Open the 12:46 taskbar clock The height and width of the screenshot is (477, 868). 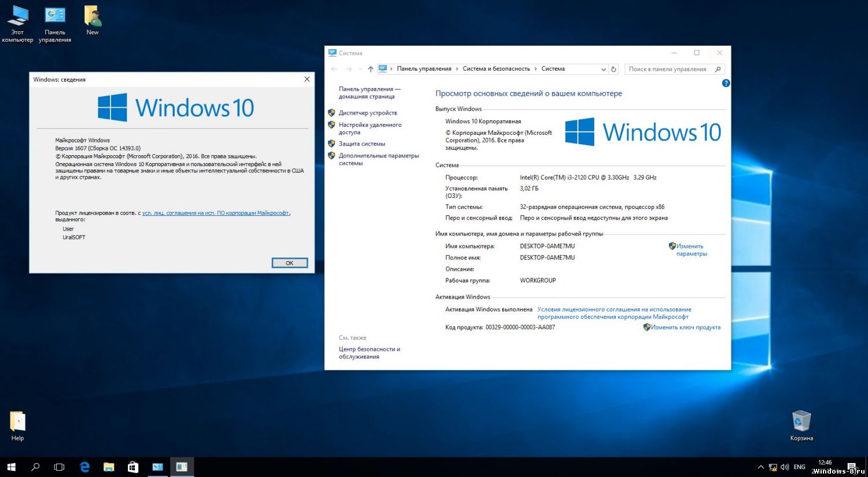click(825, 463)
